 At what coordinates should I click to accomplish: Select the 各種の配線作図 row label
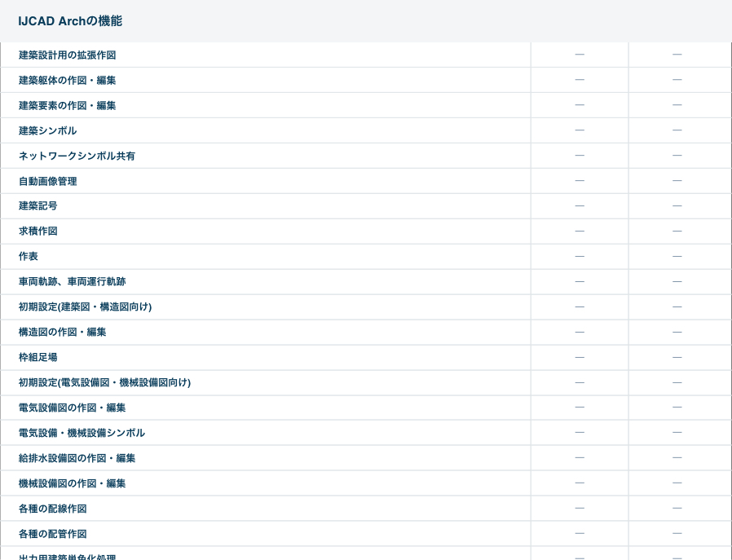pos(52,509)
